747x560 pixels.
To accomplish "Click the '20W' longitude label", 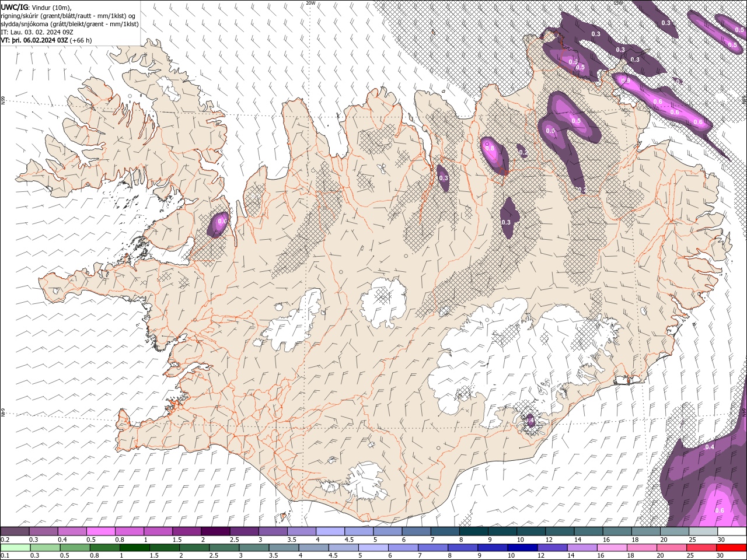I will click(x=310, y=3).
